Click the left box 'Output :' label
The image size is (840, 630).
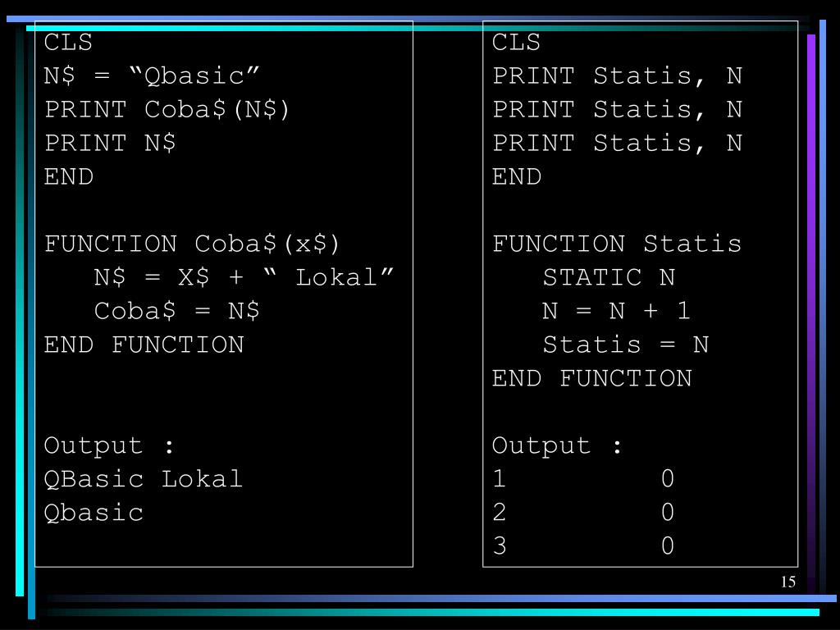tap(109, 445)
